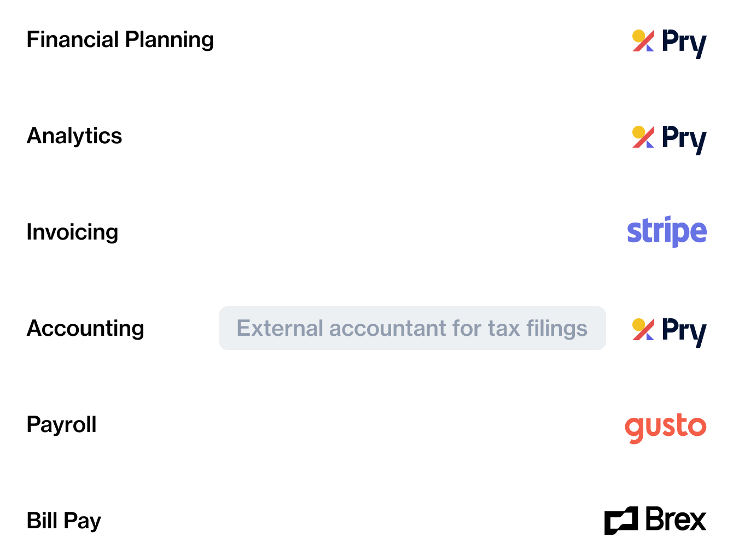Select the Bill Pay label

[64, 521]
